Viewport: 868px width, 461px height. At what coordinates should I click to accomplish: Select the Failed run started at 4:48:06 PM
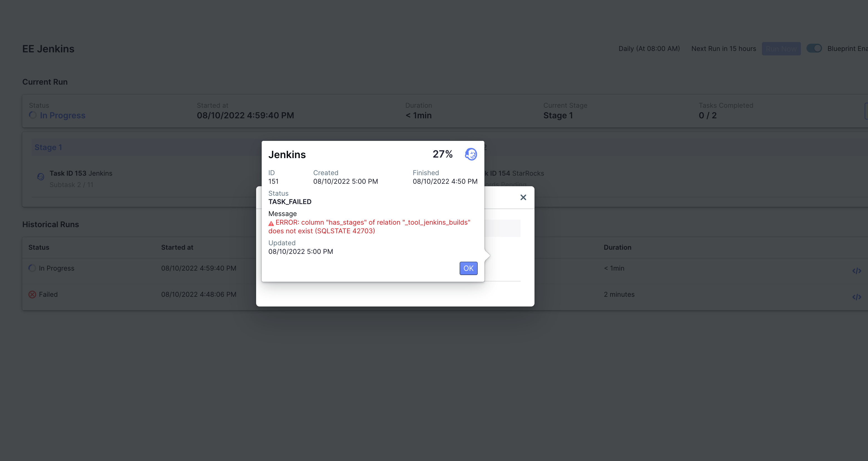coord(198,295)
